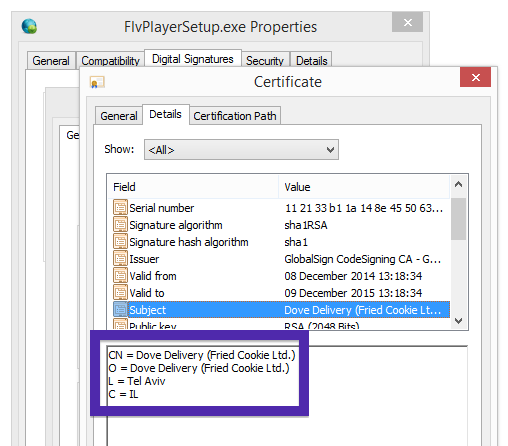Click the highlighted Subject field icon

[120, 309]
